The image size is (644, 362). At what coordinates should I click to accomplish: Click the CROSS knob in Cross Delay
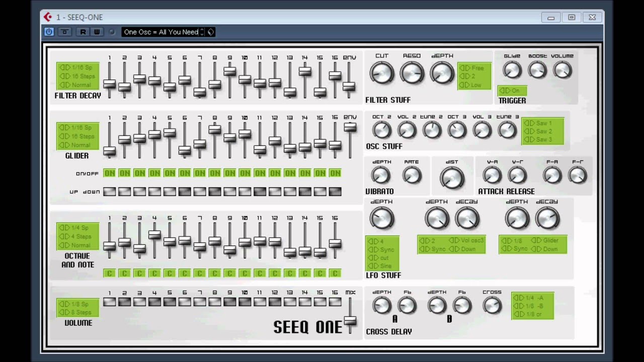point(492,305)
